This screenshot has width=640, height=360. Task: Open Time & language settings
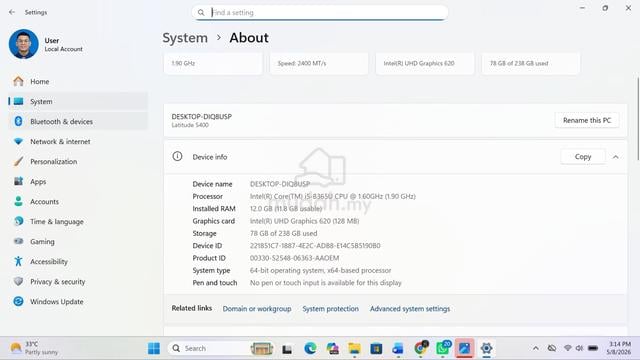pyautogui.click(x=78, y=222)
